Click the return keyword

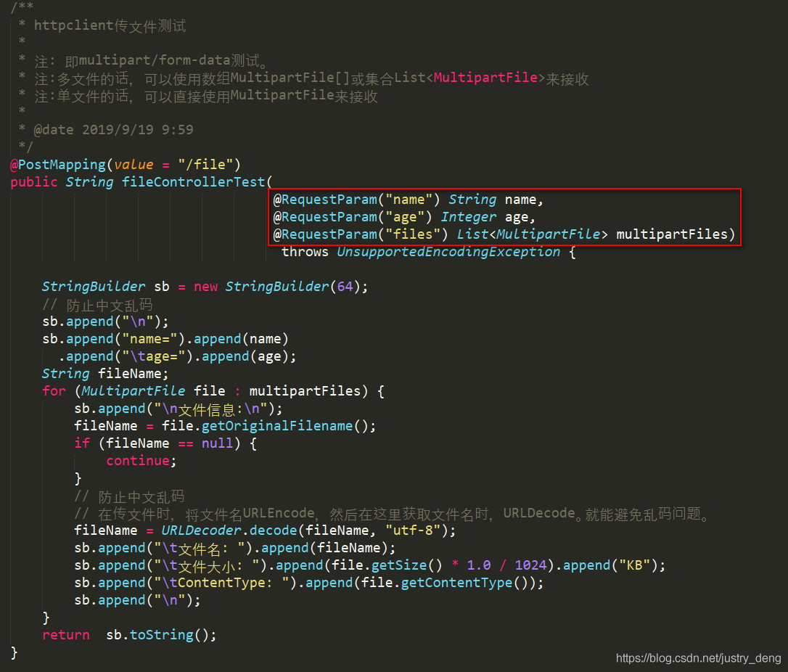[66, 635]
